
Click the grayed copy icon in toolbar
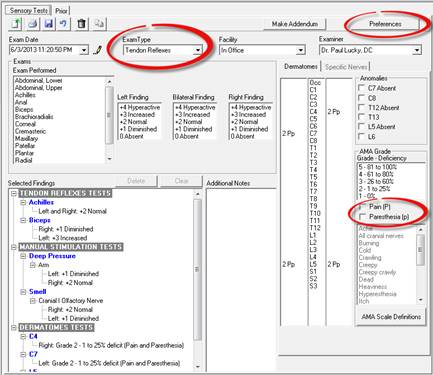click(x=99, y=24)
